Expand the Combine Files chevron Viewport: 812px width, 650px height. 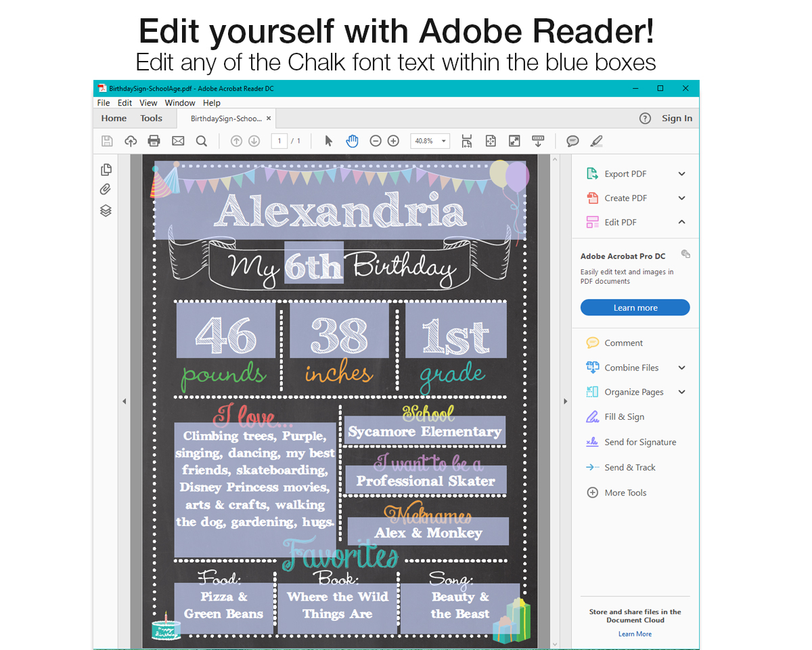pos(682,368)
